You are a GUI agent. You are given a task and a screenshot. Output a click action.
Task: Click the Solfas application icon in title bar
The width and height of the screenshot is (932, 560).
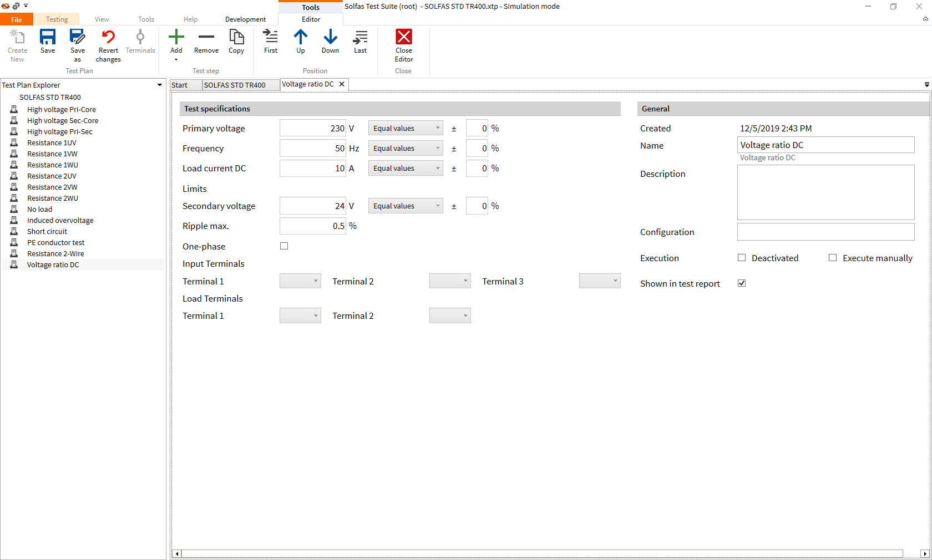tap(6, 6)
